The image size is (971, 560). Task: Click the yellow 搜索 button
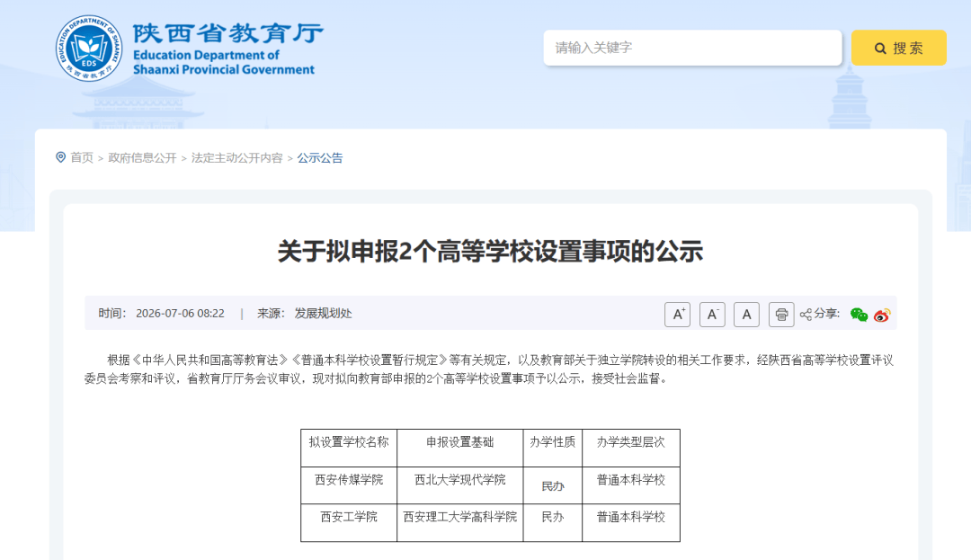898,48
